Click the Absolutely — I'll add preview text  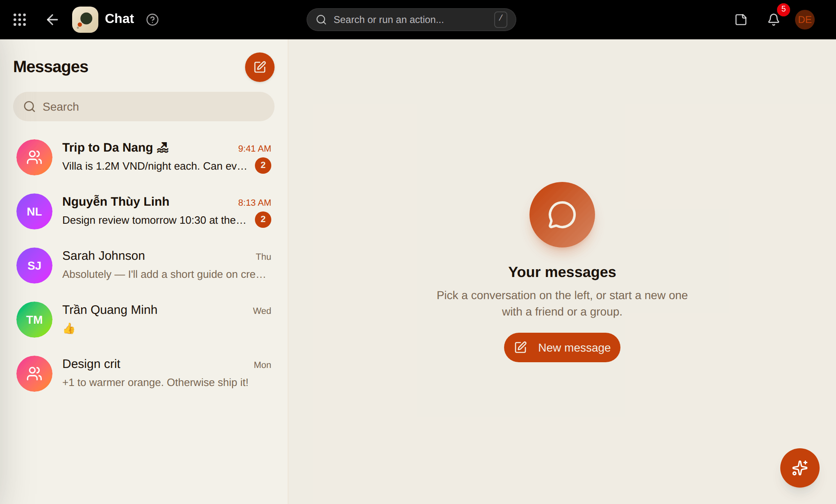(164, 274)
